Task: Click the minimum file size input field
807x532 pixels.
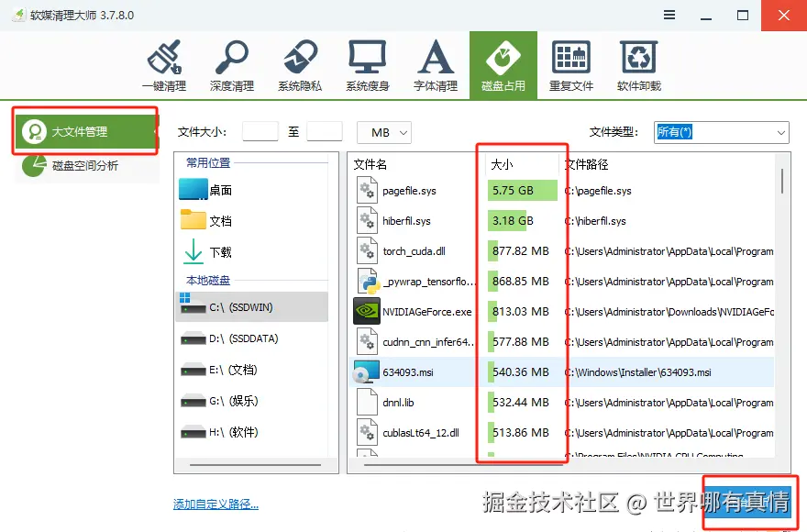Action: point(260,132)
